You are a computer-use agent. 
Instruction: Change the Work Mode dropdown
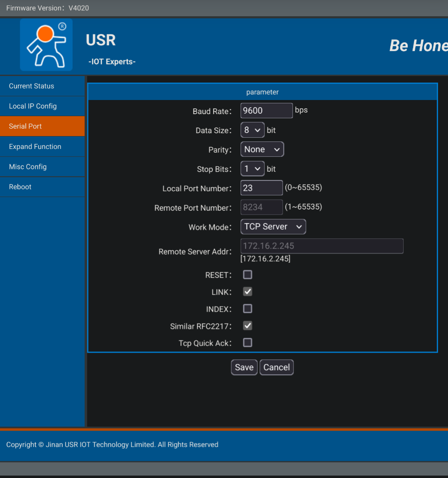click(x=273, y=227)
